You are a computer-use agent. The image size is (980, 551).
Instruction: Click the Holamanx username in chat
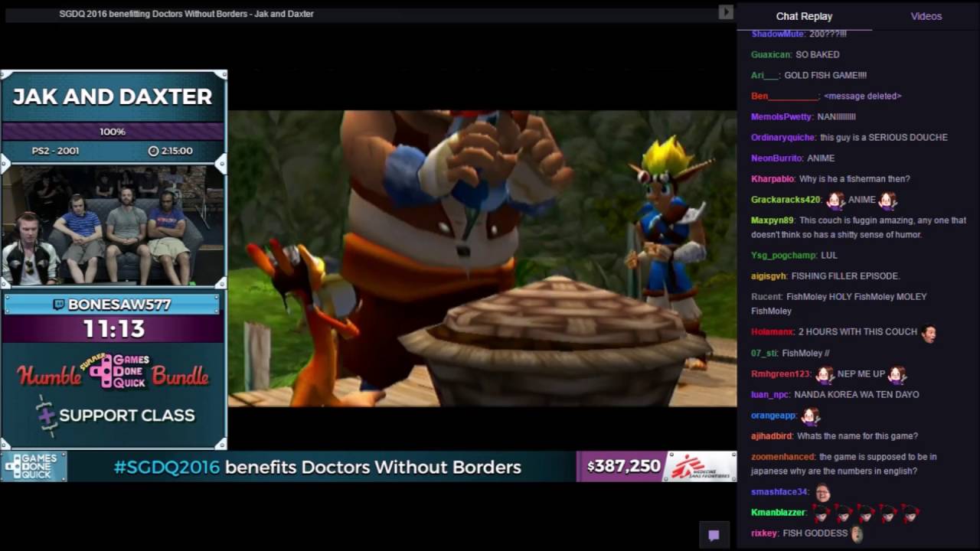click(x=772, y=331)
